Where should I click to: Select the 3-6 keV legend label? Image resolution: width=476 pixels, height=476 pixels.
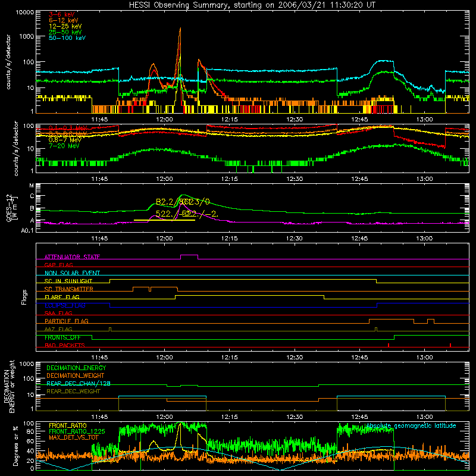[61, 14]
